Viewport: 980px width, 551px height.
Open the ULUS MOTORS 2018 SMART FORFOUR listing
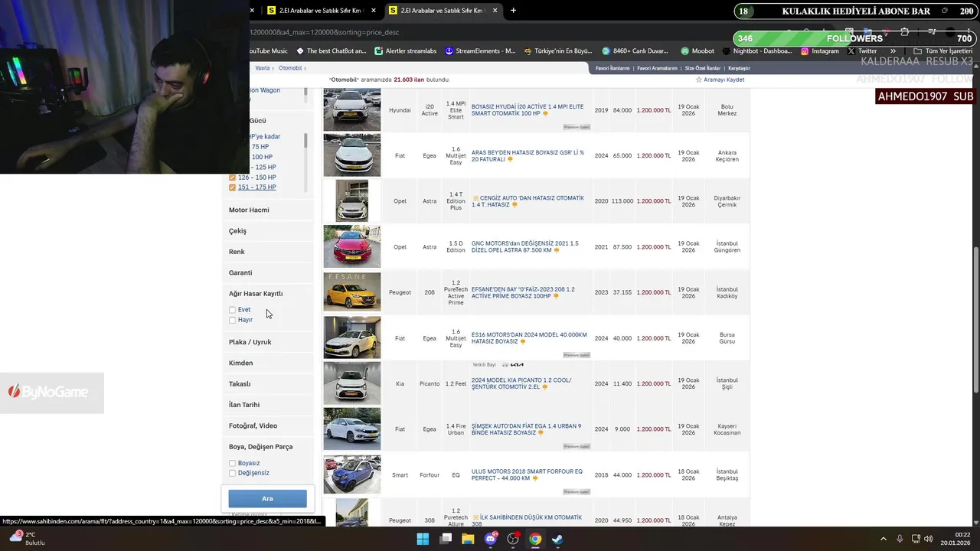tap(527, 474)
